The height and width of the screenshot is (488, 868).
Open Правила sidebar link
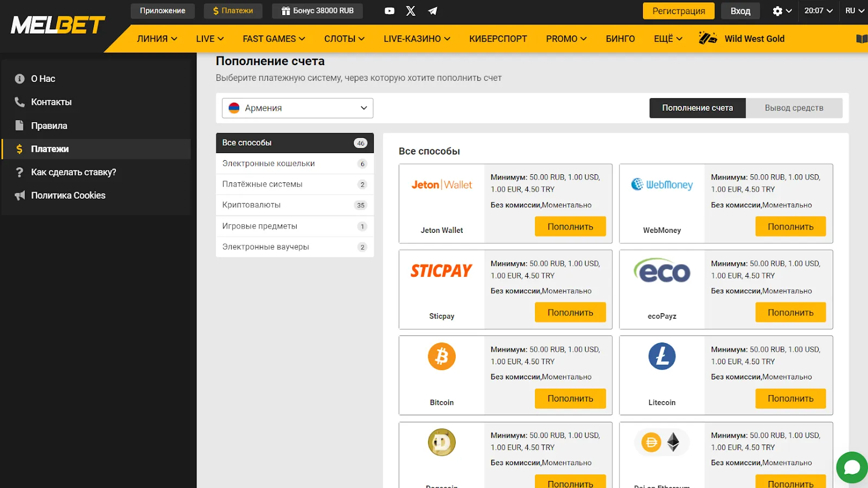click(x=97, y=125)
